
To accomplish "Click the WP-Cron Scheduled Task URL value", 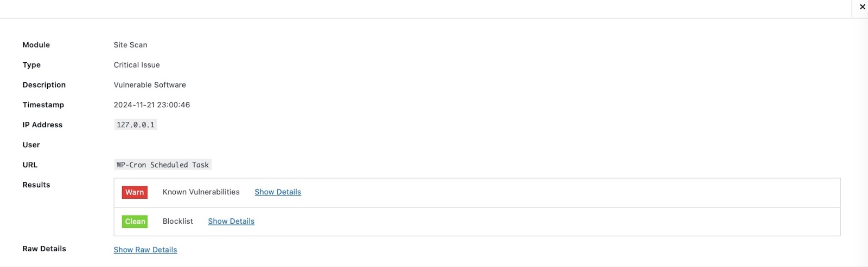I will pyautogui.click(x=163, y=165).
